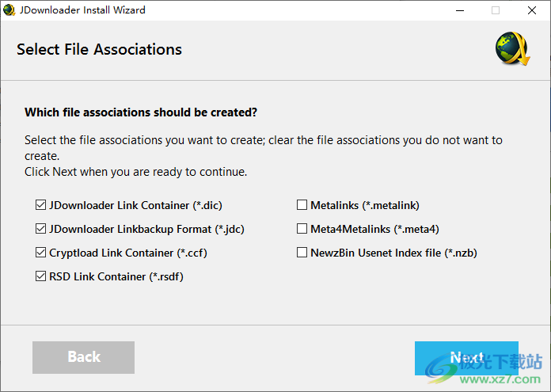Screen dimensions: 551x392
Task: Click the JDownloader globe logo in header
Action: (513, 49)
